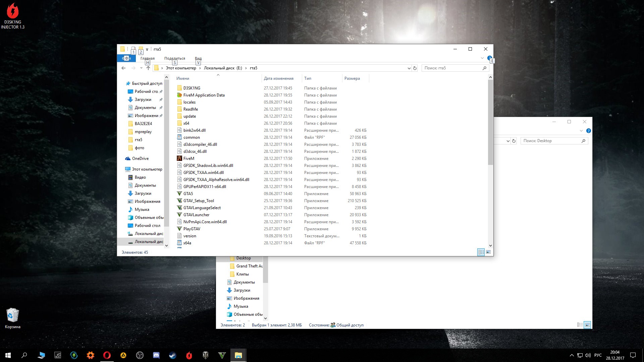Show hidden system tray icons
The height and width of the screenshot is (362, 644).
[x=572, y=355]
